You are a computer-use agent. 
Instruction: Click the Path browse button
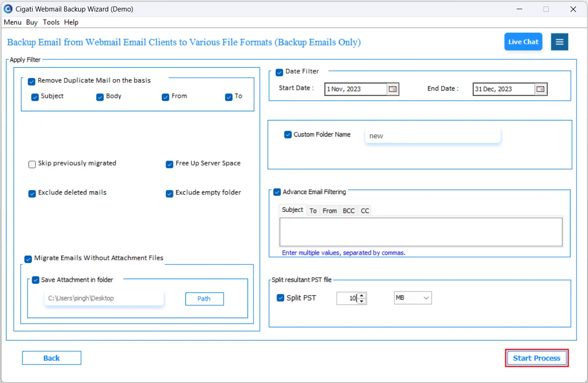tap(204, 299)
